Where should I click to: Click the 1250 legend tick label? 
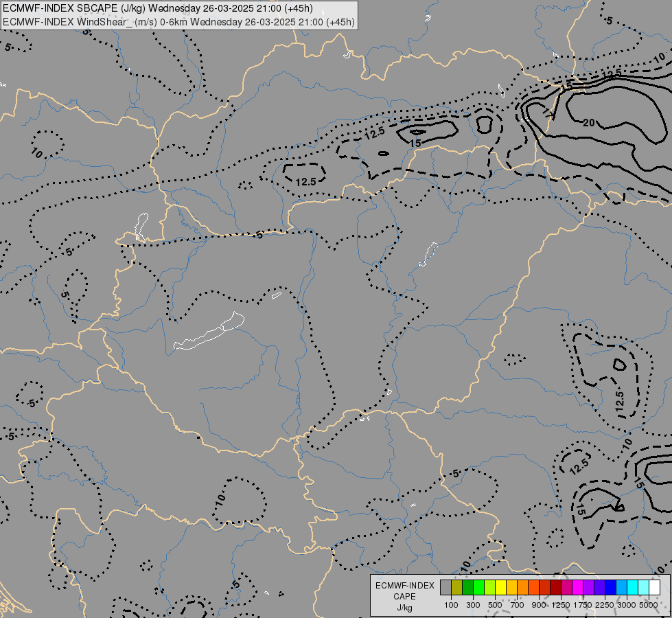tap(561, 605)
